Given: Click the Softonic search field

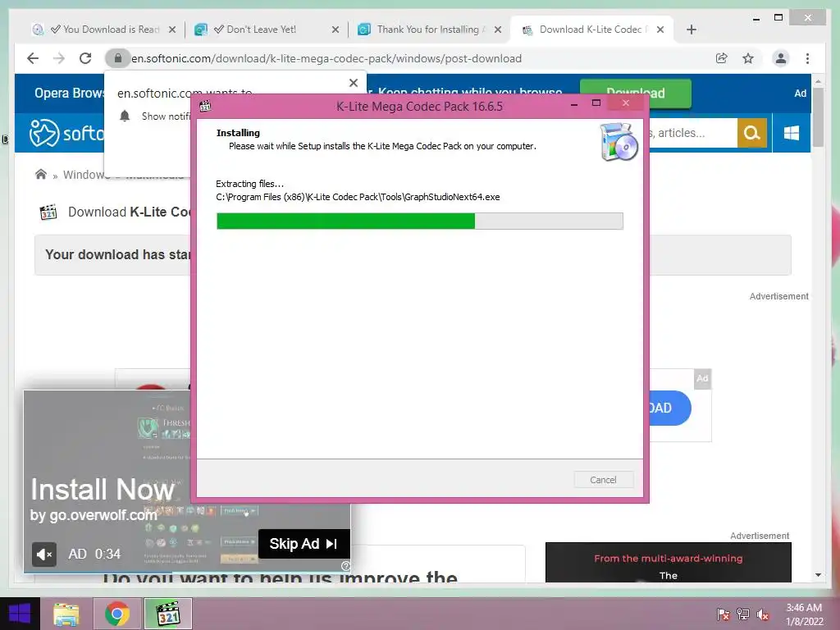Looking at the screenshot, I should point(693,133).
